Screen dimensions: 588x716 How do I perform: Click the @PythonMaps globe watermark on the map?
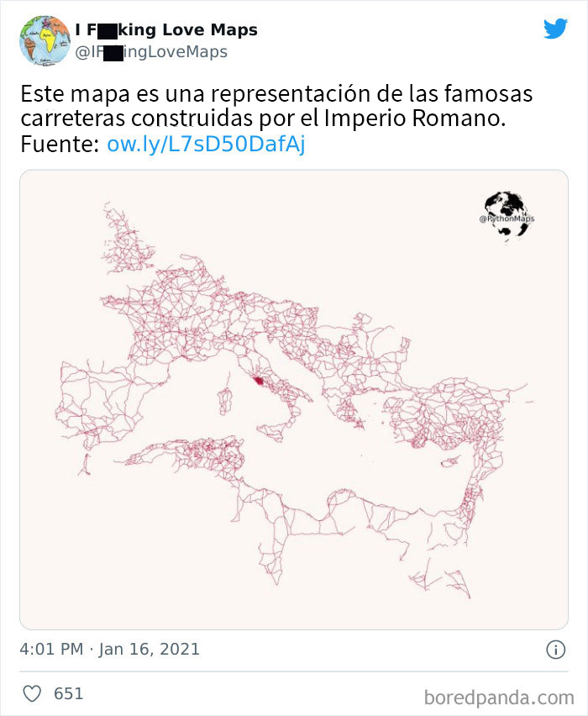pos(507,209)
